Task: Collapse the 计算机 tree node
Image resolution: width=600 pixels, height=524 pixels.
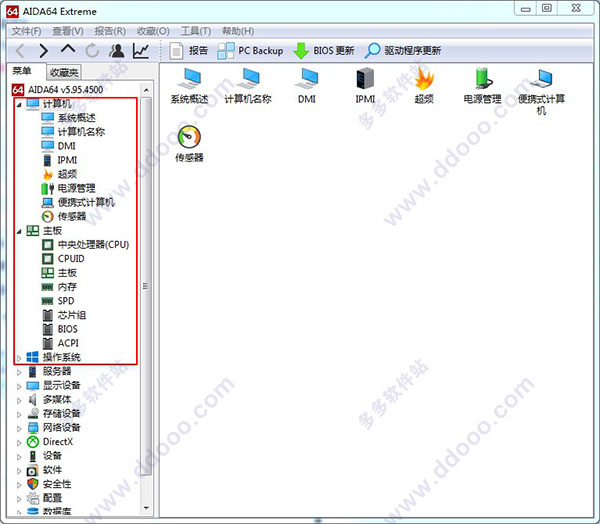Action: [19, 104]
